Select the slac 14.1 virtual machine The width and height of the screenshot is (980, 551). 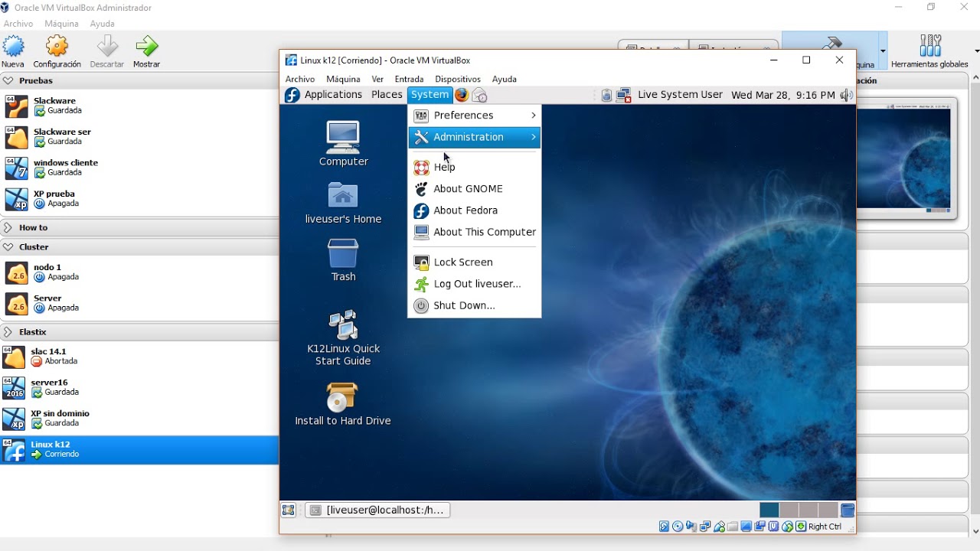pyautogui.click(x=139, y=357)
